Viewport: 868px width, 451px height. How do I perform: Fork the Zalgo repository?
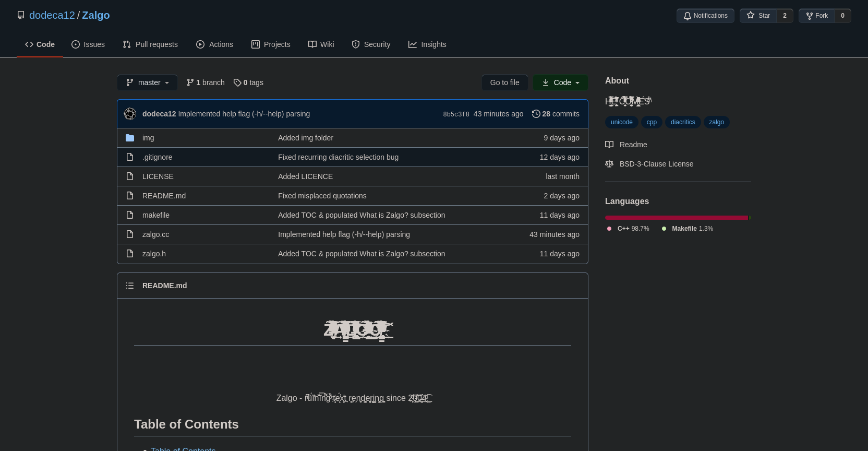tap(817, 16)
